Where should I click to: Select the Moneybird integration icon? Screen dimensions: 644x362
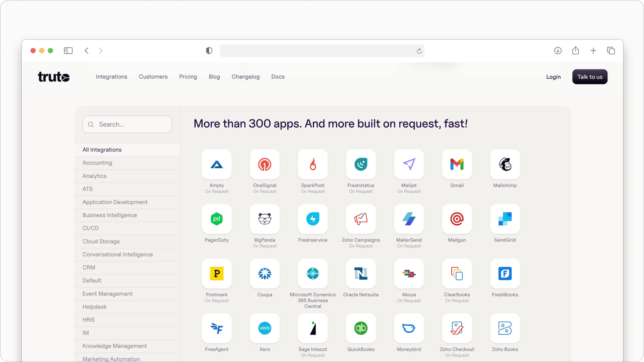coord(409,328)
